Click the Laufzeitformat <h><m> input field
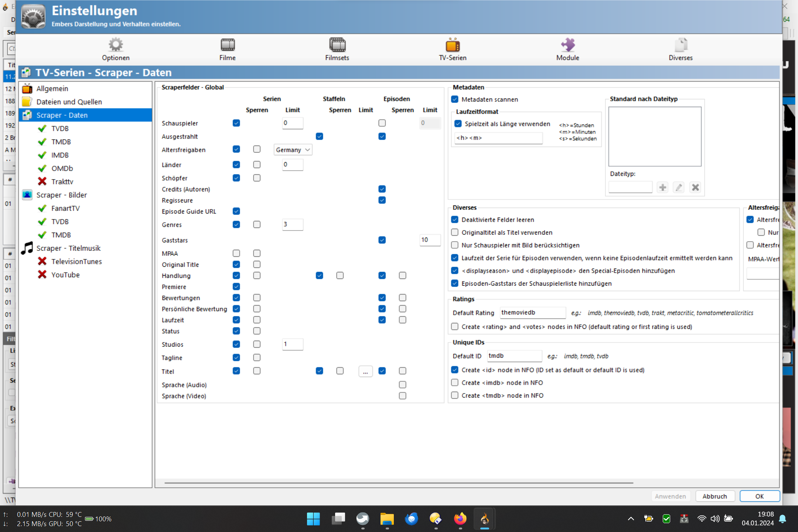This screenshot has width=798, height=532. point(498,138)
